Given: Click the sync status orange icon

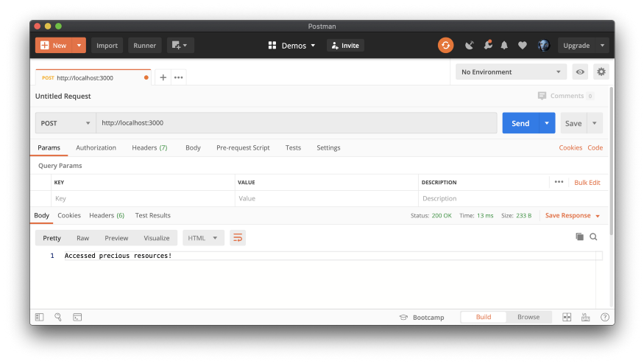Looking at the screenshot, I should coord(445,45).
